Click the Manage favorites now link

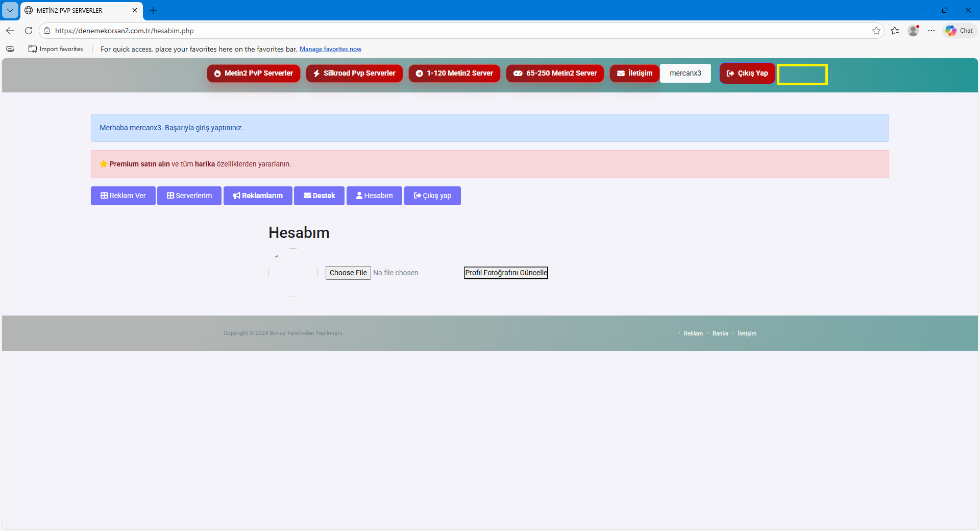pyautogui.click(x=330, y=49)
